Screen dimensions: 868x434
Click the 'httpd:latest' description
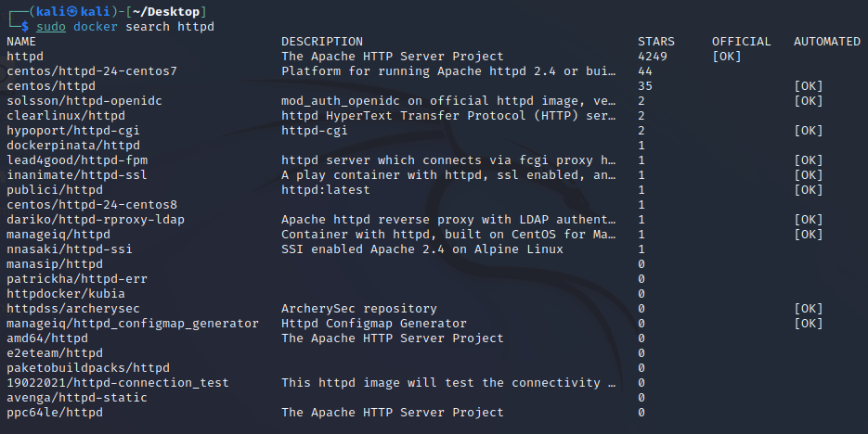[x=326, y=190]
